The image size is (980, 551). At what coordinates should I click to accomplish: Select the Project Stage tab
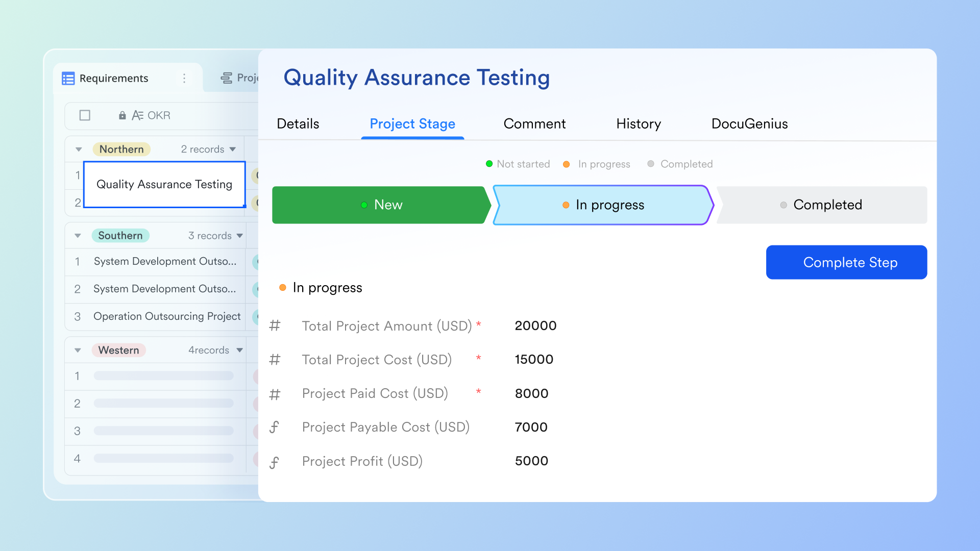[412, 124]
